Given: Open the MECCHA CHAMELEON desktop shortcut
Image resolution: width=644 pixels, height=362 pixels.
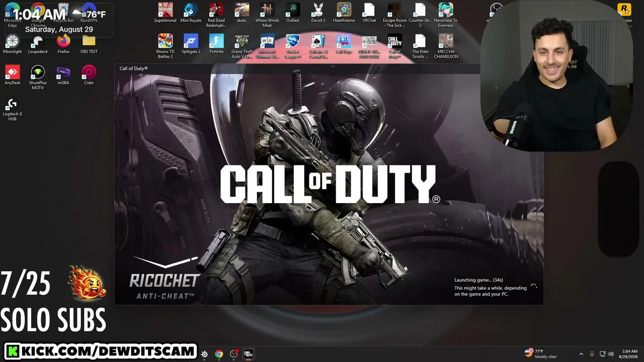Looking at the screenshot, I should (446, 46).
